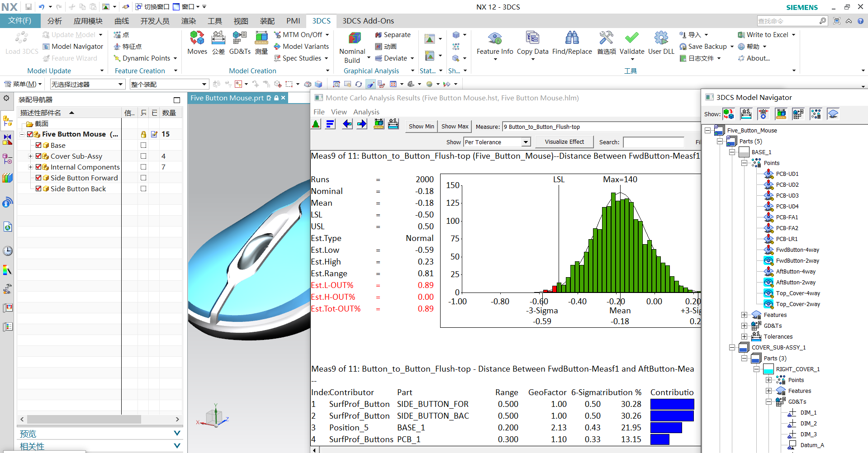
Task: Click the Model Variants icon
Action: point(277,47)
